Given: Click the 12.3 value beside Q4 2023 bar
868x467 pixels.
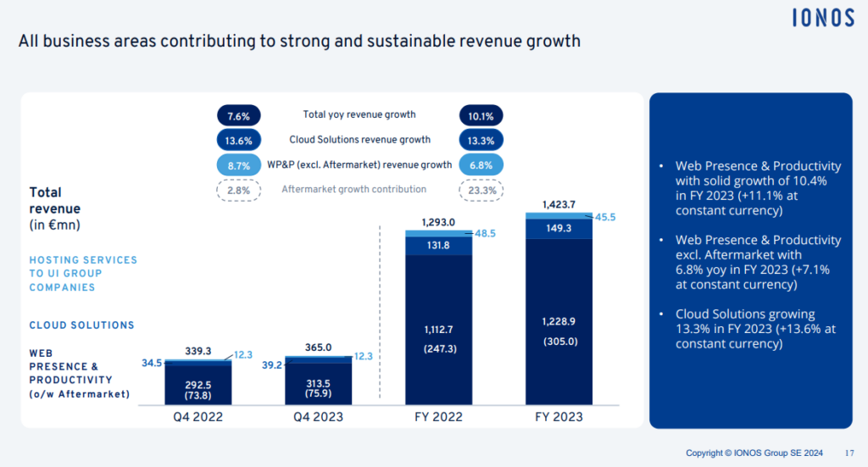Looking at the screenshot, I should tap(364, 356).
